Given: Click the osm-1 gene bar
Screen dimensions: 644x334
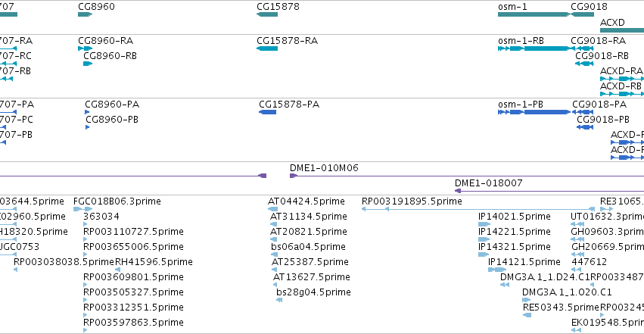Looking at the screenshot, I should [534, 14].
